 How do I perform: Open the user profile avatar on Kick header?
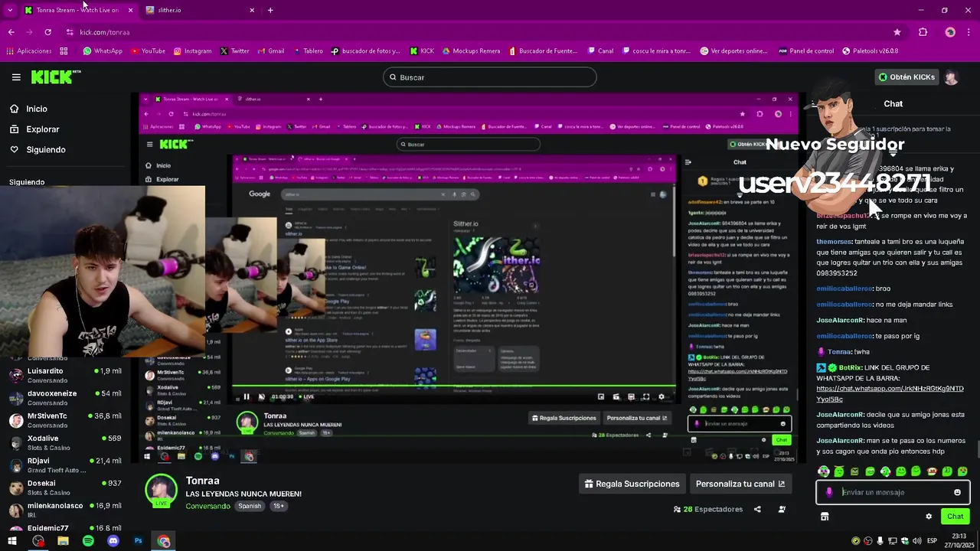point(951,77)
